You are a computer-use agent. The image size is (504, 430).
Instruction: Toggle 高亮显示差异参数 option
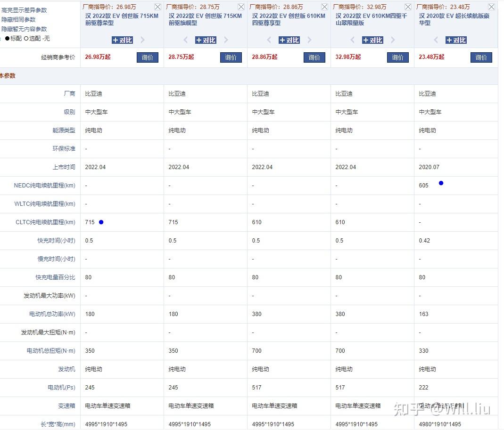[24, 10]
